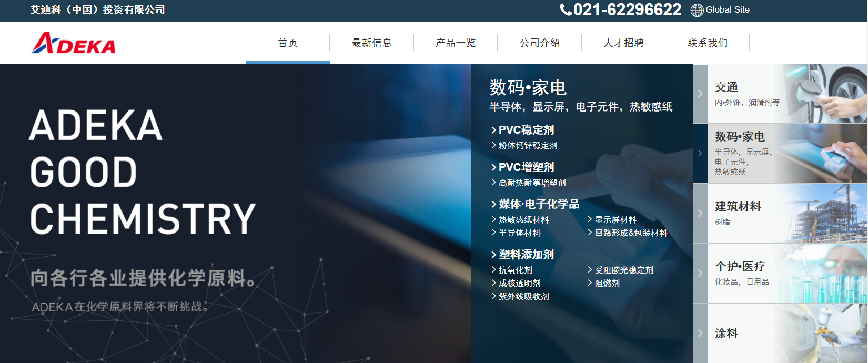Click the 向各行各业提供化学原料。 slogan
The width and height of the screenshot is (868, 363).
[144, 278]
